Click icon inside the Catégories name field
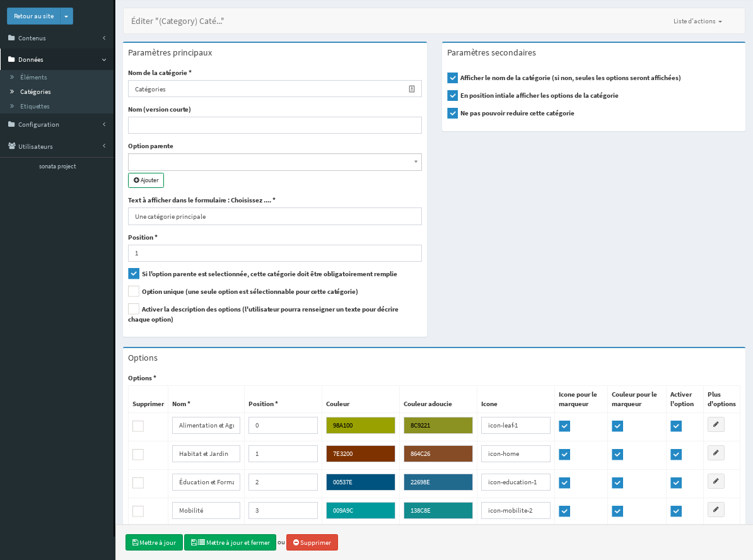 [412, 89]
